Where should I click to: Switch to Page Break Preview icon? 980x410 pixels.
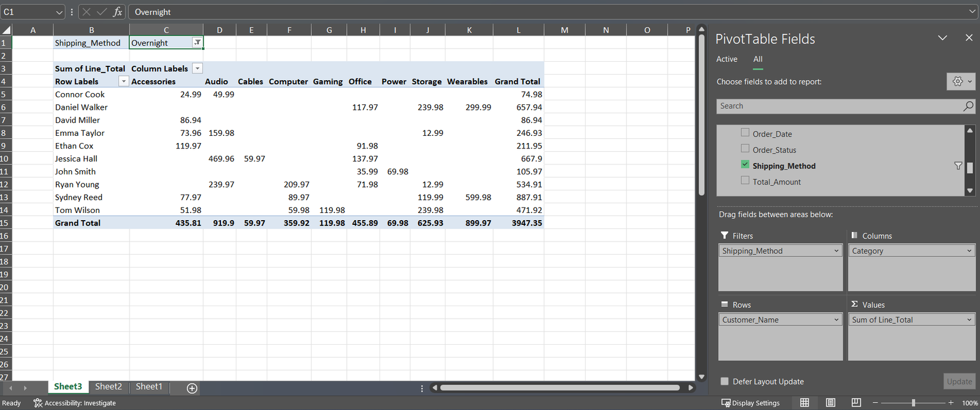[x=856, y=403]
